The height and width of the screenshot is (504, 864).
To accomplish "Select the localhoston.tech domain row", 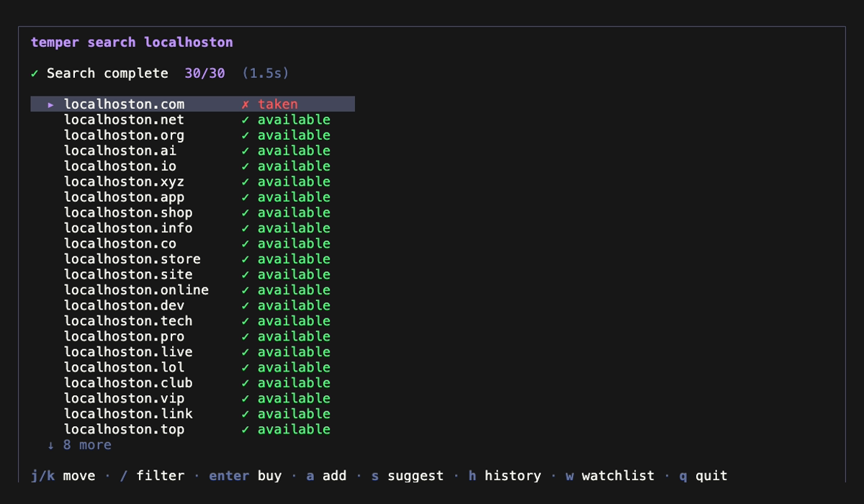I will point(192,321).
